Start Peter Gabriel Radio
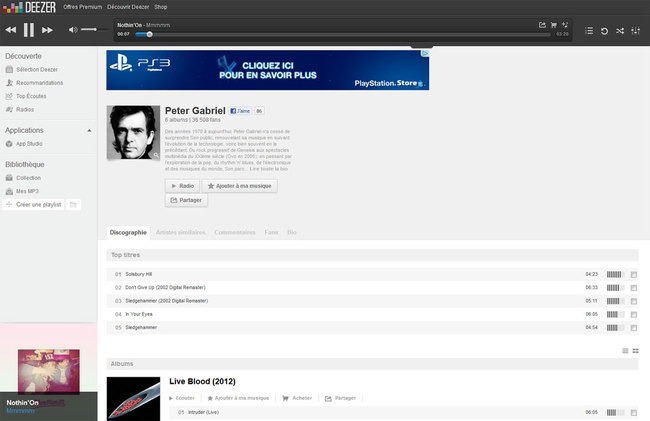 pos(182,186)
